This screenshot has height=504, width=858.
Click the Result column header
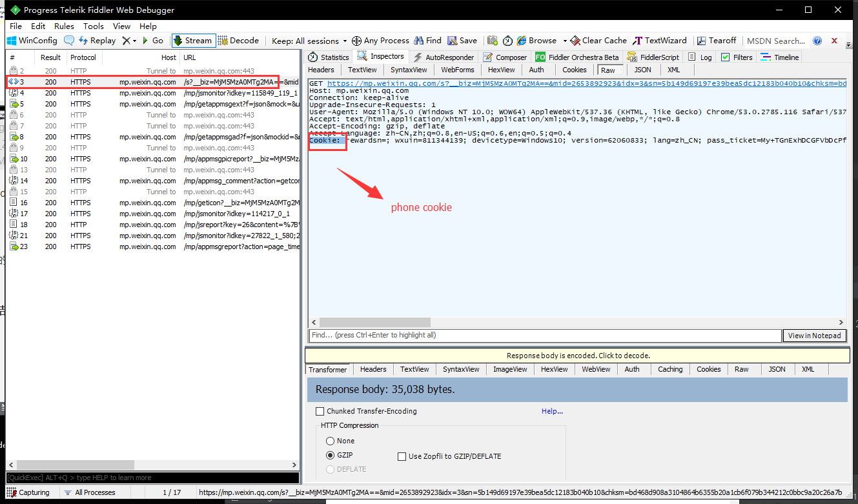point(50,57)
